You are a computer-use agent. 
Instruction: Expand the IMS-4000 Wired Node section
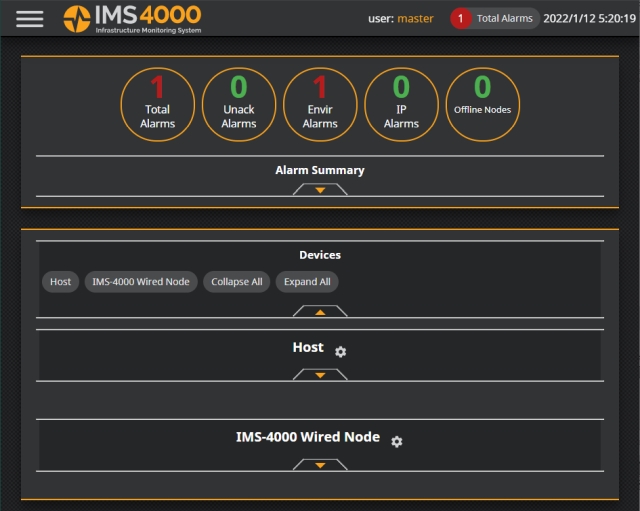[x=320, y=465]
